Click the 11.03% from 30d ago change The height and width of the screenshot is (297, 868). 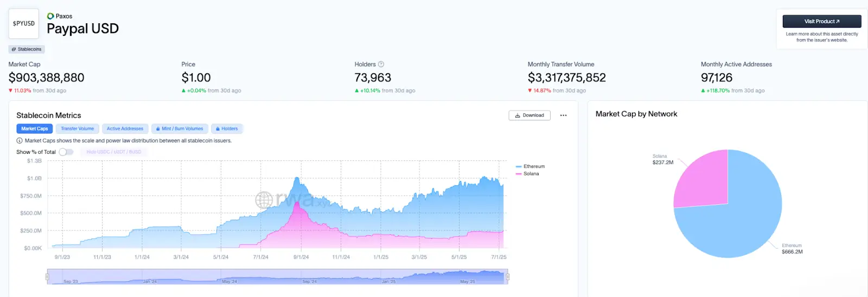tap(37, 91)
